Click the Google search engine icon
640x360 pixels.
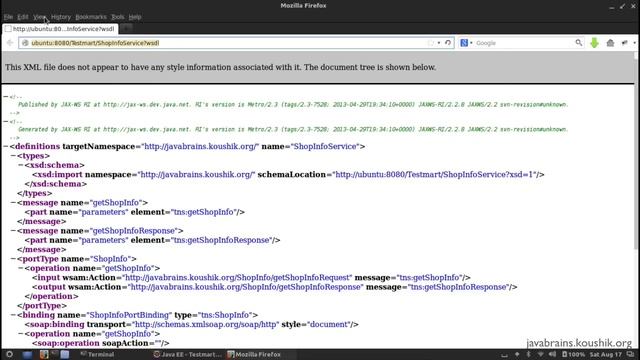464,43
